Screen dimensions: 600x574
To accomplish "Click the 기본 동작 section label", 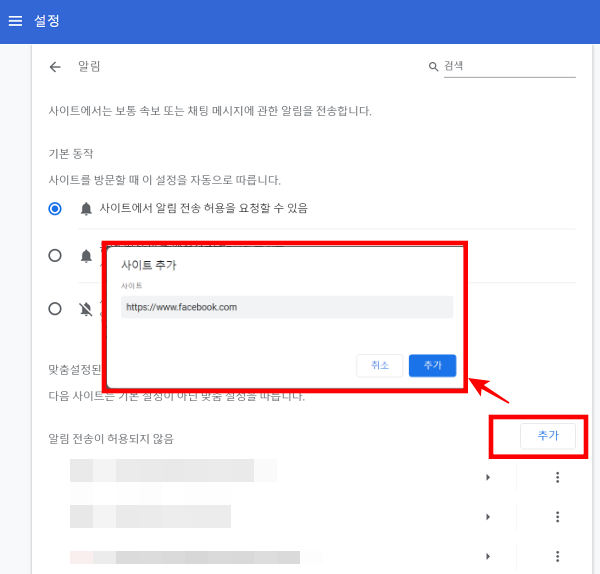I will (71, 154).
